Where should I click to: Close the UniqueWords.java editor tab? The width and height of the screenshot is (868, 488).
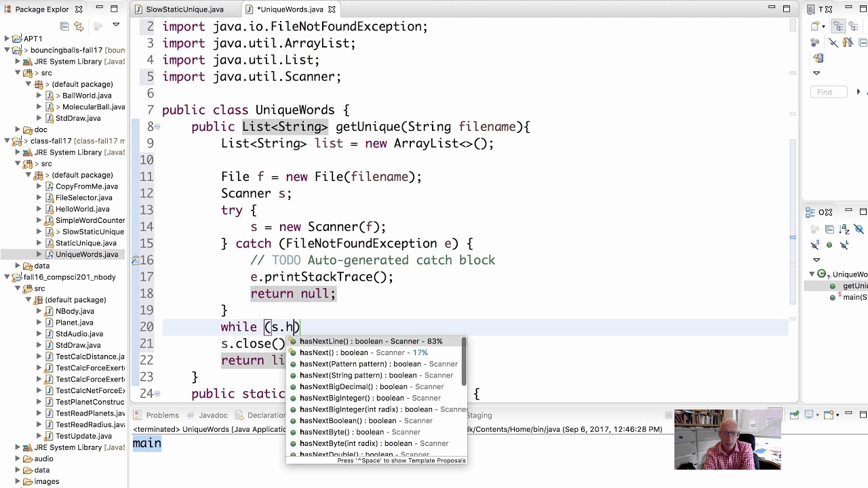(x=332, y=9)
